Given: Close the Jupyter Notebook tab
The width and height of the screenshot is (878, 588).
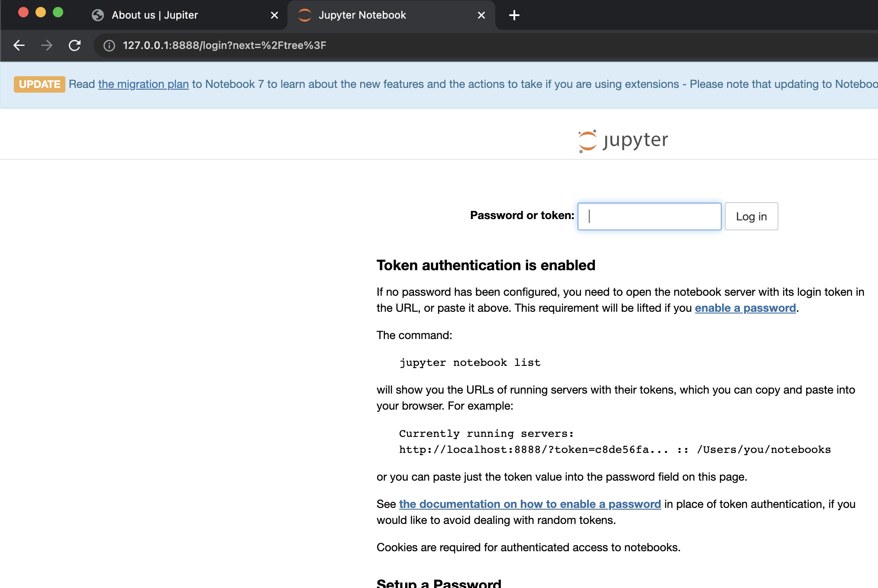Looking at the screenshot, I should pos(481,15).
